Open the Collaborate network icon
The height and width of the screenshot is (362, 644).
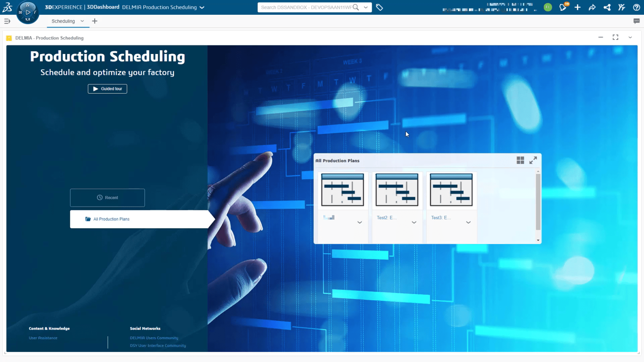coord(607,7)
